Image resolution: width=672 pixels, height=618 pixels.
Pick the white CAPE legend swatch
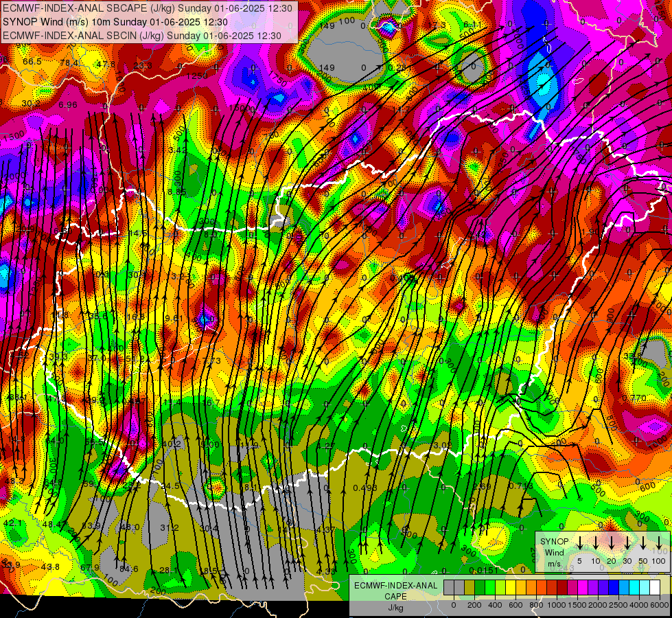654,588
